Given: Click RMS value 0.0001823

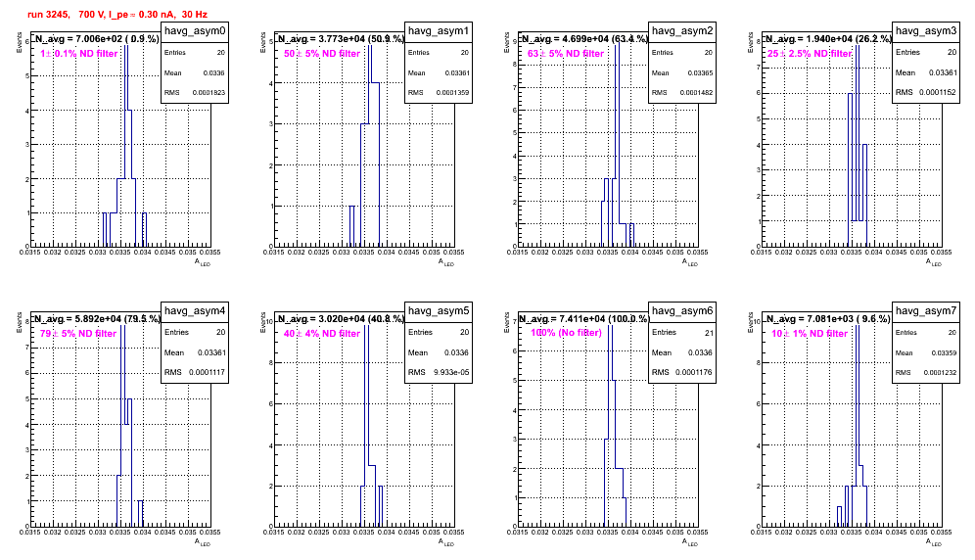Looking at the screenshot, I should coord(210,92).
